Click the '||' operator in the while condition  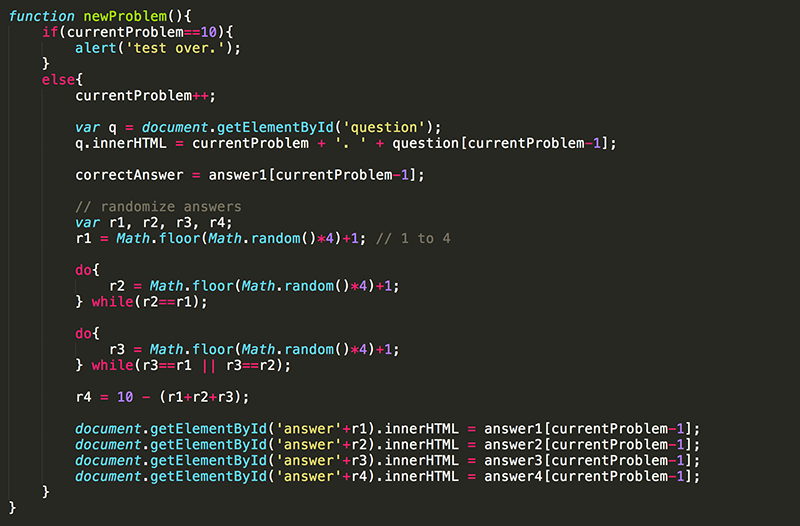[x=209, y=365]
